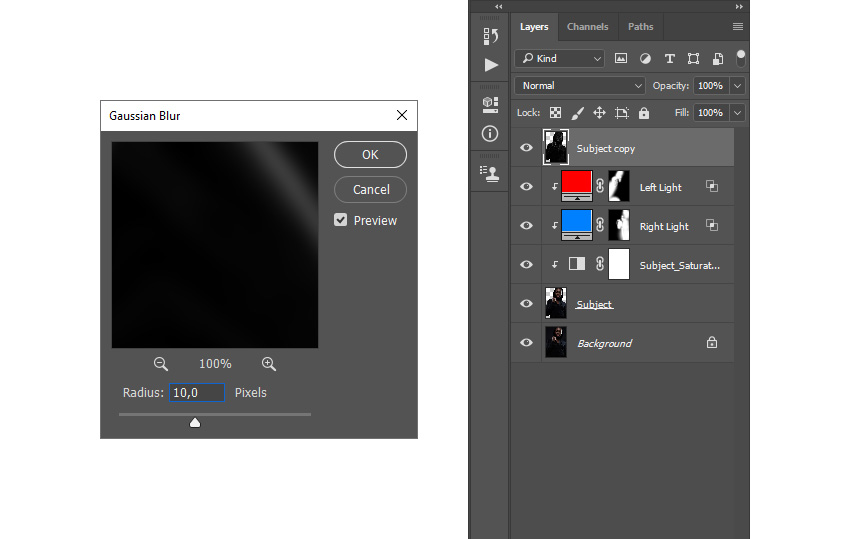Open the Normal blend mode dropdown
Screen dimensions: 850x539
(x=579, y=86)
